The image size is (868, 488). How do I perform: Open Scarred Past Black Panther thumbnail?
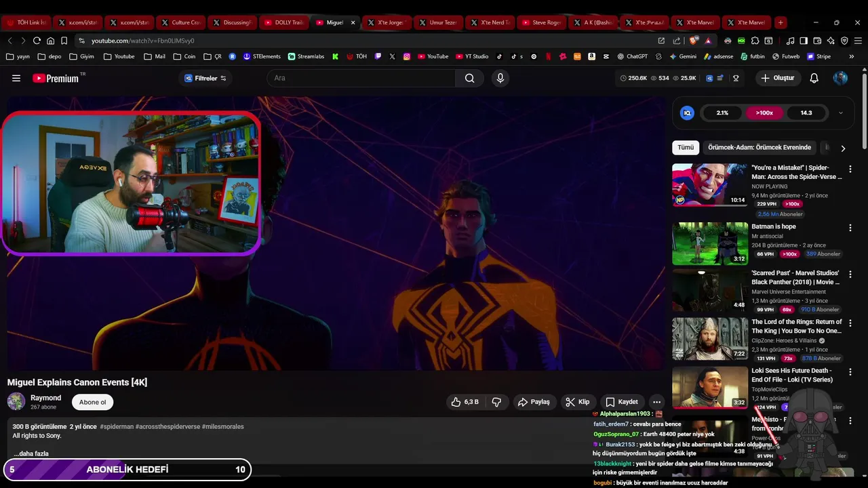click(x=710, y=290)
